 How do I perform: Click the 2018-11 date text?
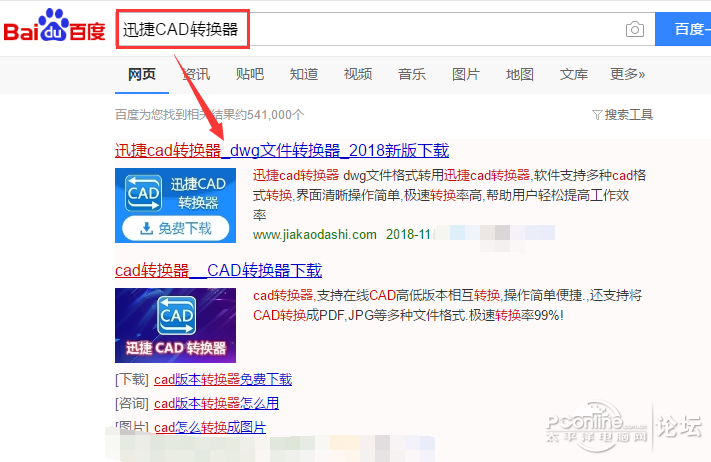click(x=408, y=234)
